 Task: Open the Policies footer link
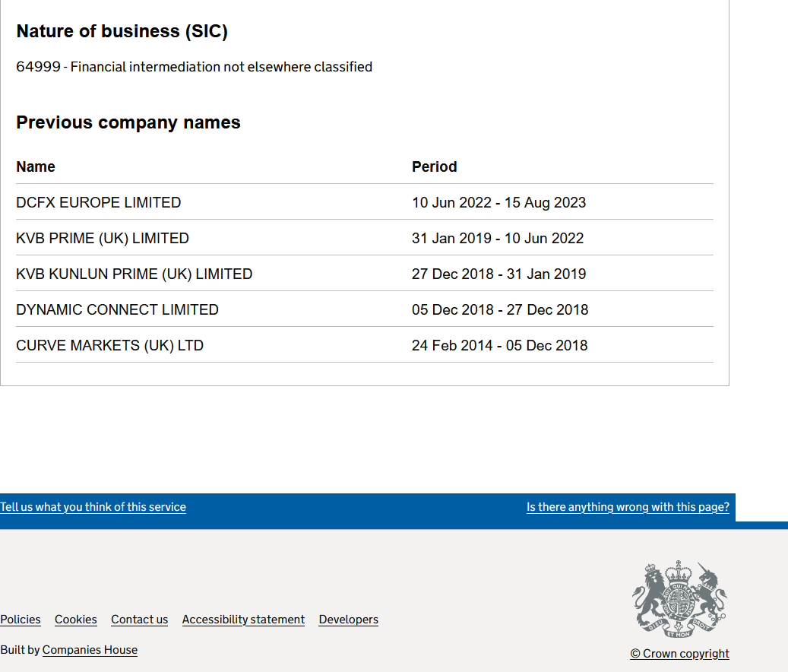point(21,620)
